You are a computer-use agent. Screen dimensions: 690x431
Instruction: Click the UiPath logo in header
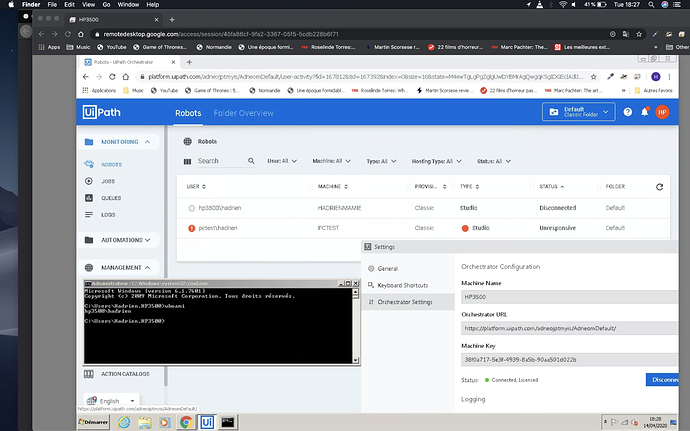pos(104,113)
